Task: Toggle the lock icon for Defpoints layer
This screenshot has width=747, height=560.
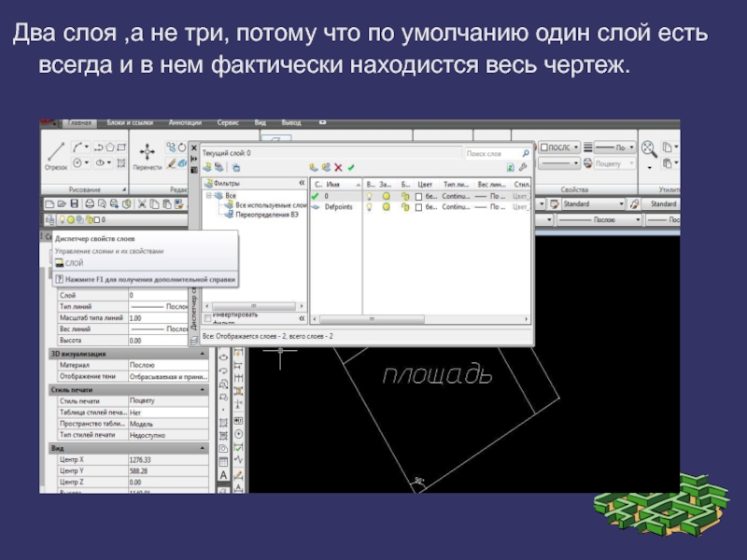Action: click(x=405, y=207)
